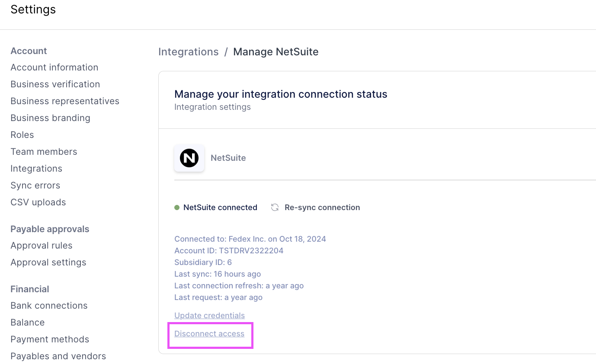
Task: Open Business verification page
Action: coord(55,84)
